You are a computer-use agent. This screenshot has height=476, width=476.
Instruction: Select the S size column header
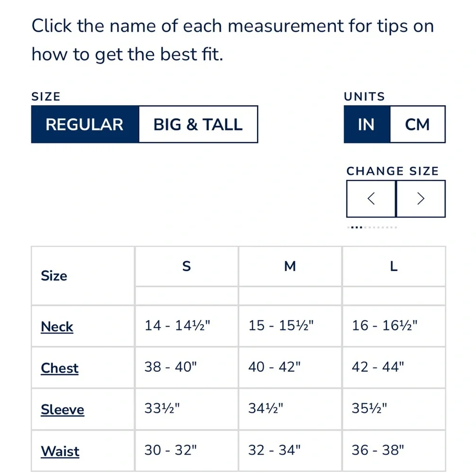tap(187, 266)
